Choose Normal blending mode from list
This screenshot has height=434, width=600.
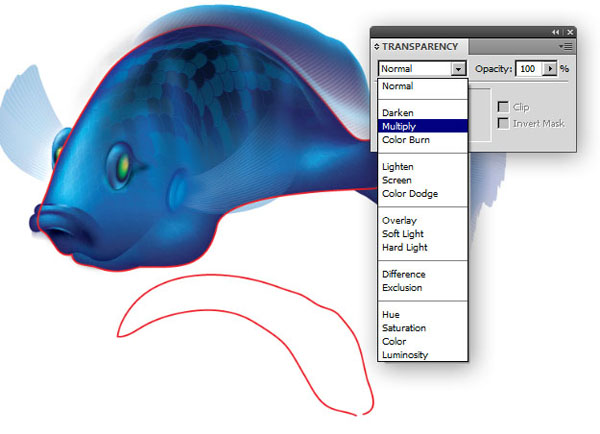pos(423,86)
